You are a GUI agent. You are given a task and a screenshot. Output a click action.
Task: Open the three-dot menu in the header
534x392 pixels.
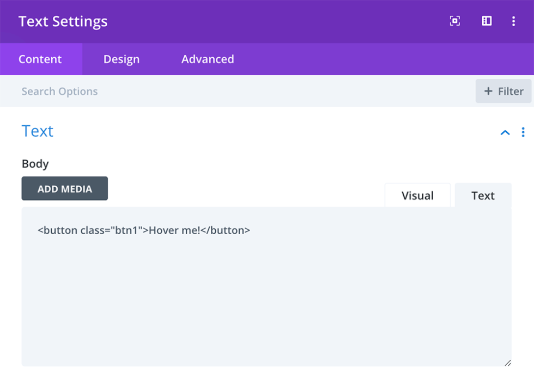(514, 21)
